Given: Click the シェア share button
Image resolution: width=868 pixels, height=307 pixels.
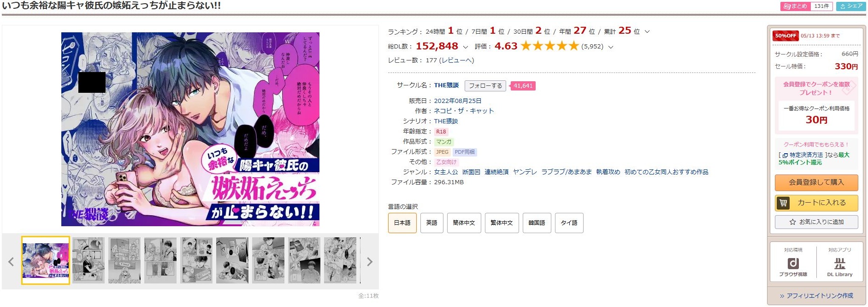Looking at the screenshot, I should (851, 6).
